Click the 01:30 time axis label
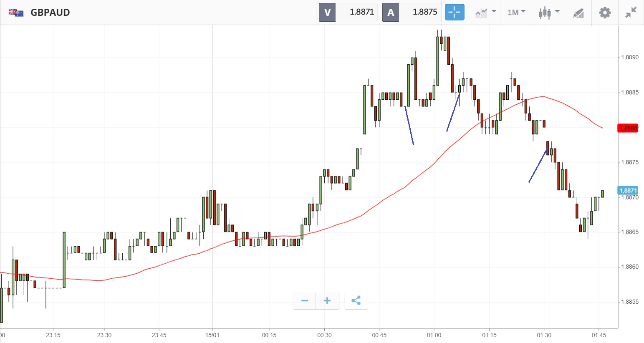 [544, 335]
